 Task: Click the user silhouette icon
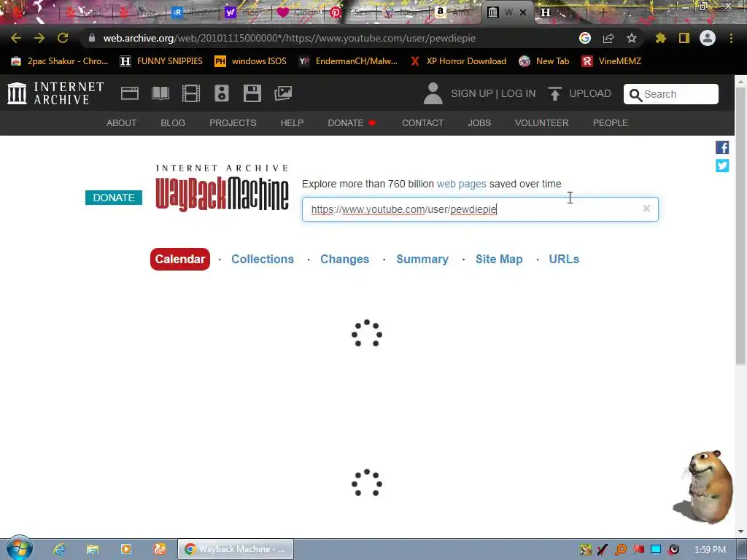click(433, 93)
